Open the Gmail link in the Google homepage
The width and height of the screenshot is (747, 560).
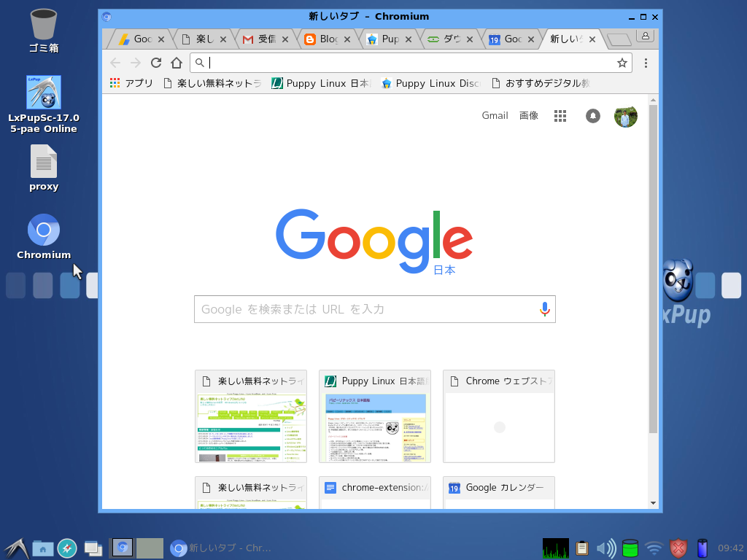click(x=495, y=115)
